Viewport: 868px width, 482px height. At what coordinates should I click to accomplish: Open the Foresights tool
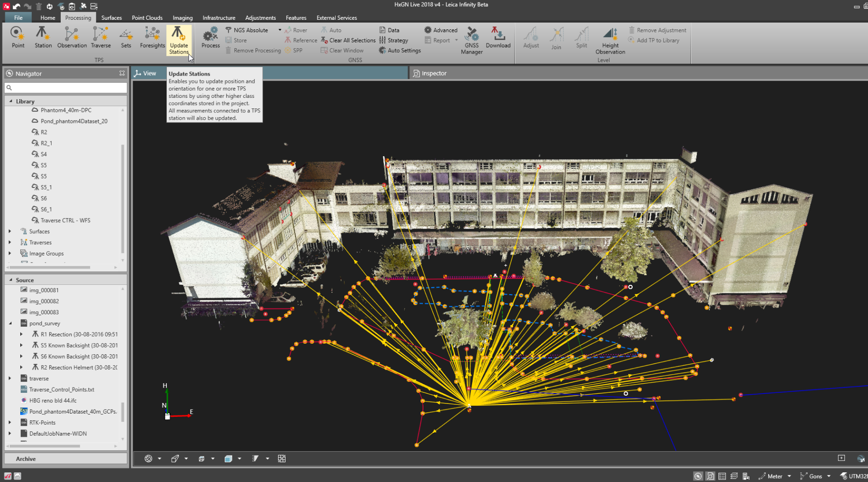tap(152, 37)
